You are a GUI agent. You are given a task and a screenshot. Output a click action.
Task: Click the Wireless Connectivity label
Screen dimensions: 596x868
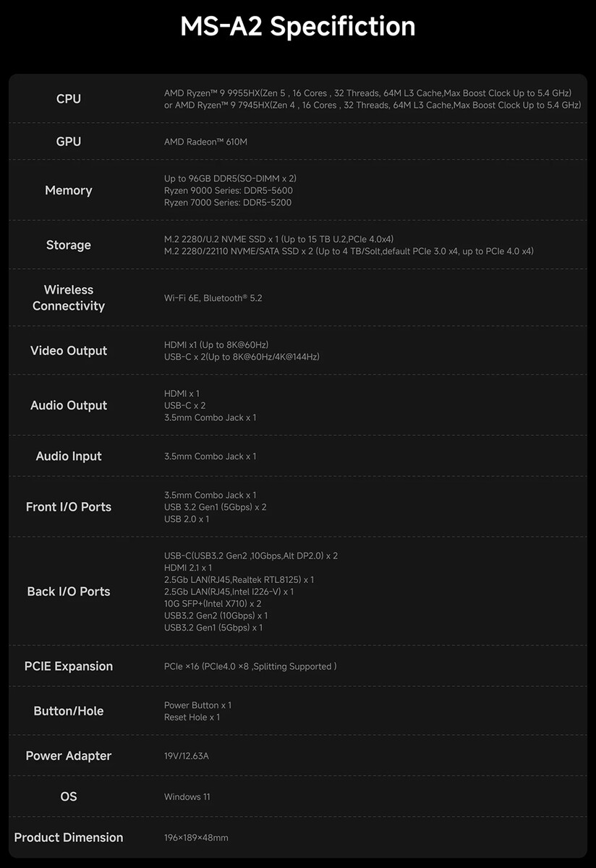point(69,298)
